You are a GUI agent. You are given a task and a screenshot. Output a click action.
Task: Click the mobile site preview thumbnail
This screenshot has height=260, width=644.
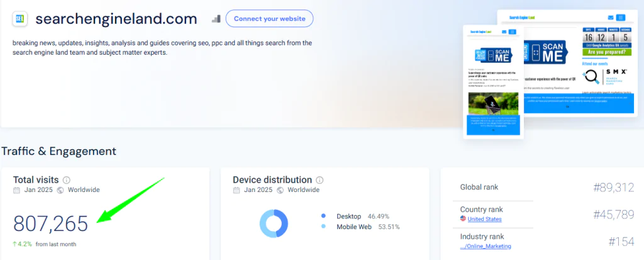[x=493, y=81]
